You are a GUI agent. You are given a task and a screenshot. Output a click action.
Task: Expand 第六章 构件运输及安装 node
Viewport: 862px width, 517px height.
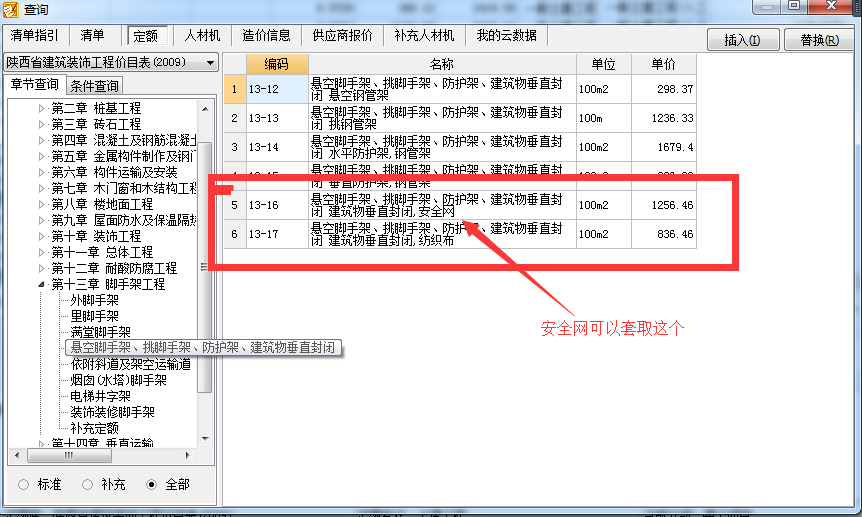41,172
